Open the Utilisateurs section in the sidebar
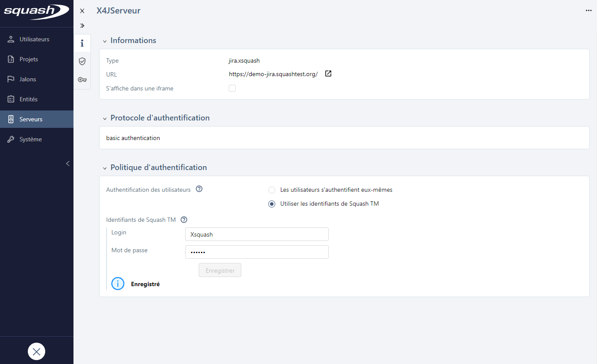Viewport: 597px width, 364px height. [x=34, y=39]
